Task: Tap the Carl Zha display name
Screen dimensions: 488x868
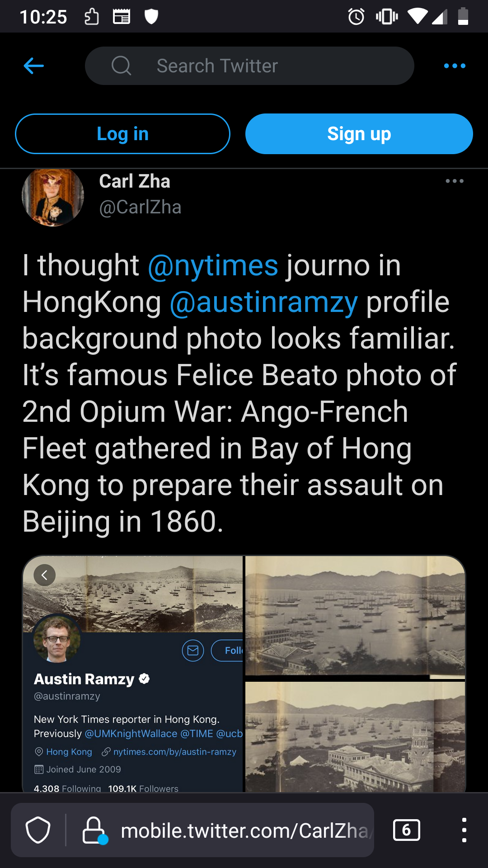Action: pos(135,181)
